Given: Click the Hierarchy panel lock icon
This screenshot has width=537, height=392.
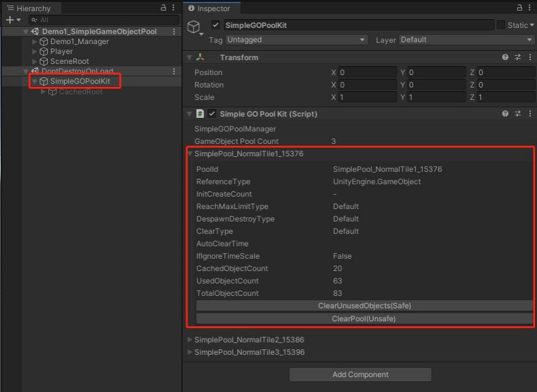Looking at the screenshot, I should tap(163, 7).
